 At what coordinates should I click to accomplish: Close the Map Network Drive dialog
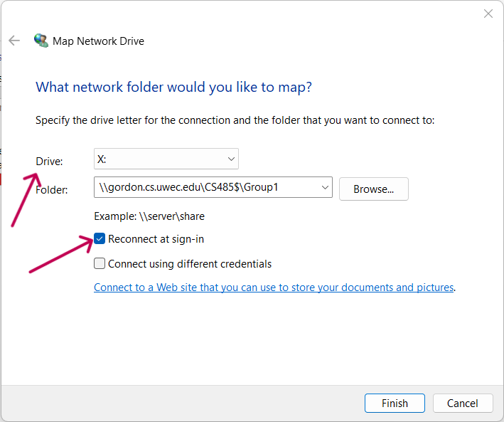click(488, 14)
